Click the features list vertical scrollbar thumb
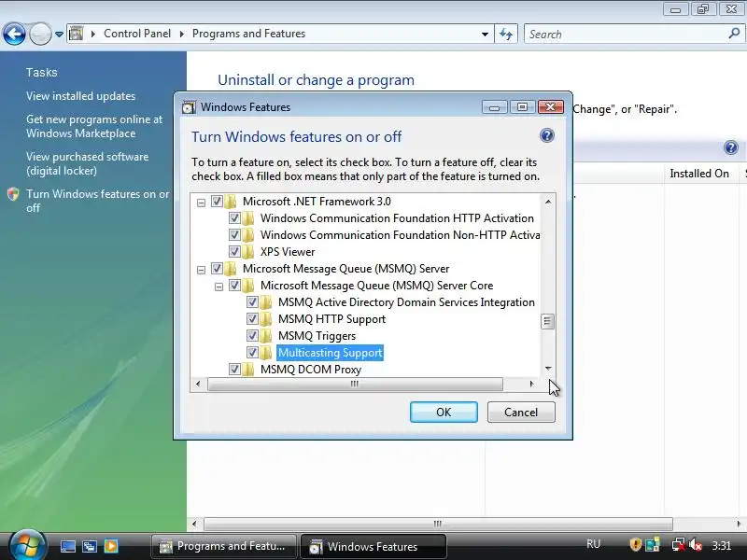 coord(547,321)
